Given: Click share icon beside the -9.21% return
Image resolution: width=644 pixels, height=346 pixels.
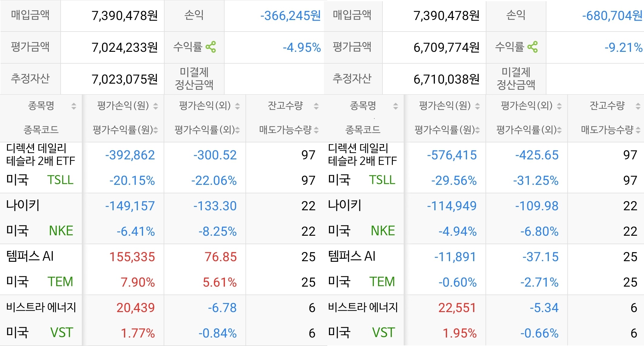Looking at the screenshot, I should tap(532, 47).
